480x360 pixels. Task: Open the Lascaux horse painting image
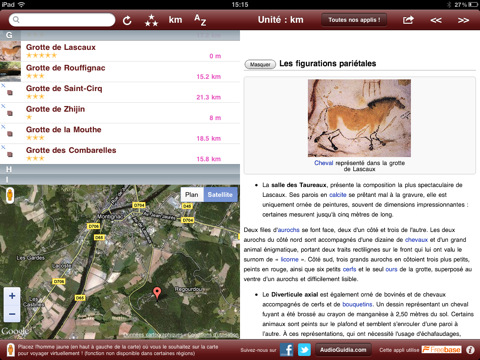pyautogui.click(x=359, y=118)
